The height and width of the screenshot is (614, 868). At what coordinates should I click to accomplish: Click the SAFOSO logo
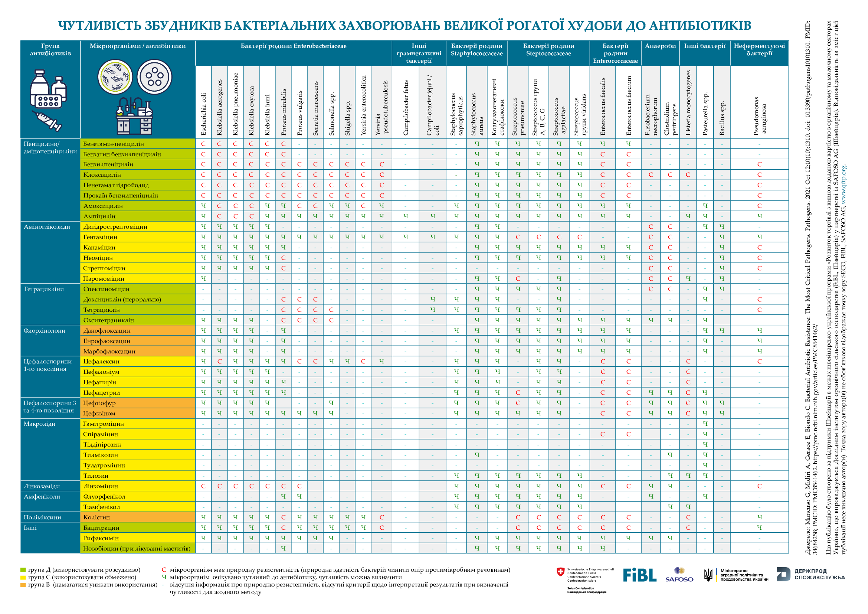(x=679, y=575)
